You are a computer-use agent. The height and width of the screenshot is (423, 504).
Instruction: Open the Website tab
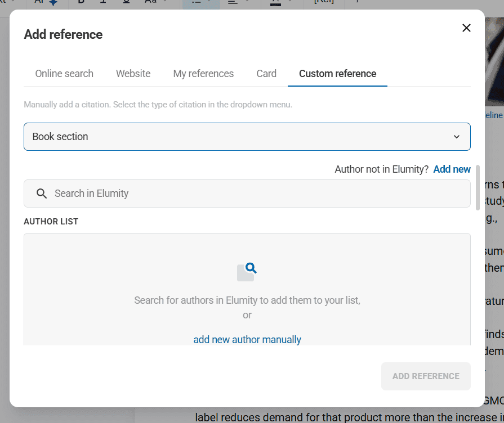point(133,74)
